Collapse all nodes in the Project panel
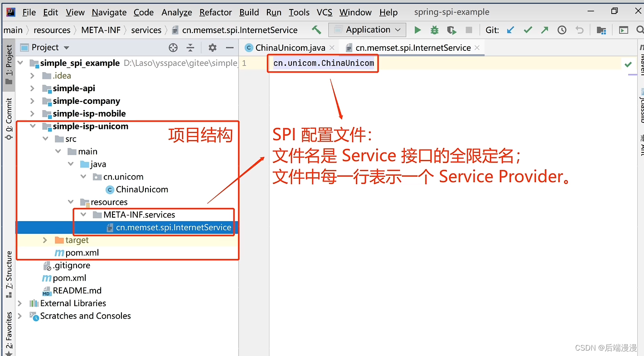 [x=190, y=48]
